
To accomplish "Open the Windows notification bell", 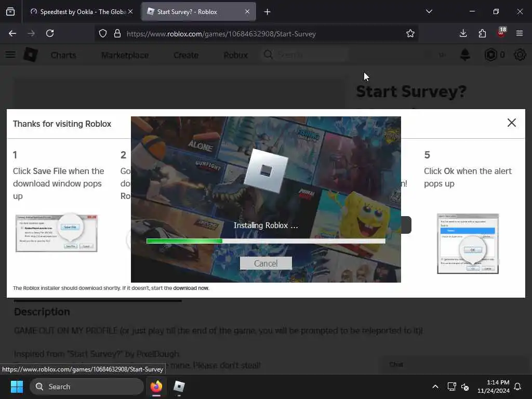I will pyautogui.click(x=517, y=387).
